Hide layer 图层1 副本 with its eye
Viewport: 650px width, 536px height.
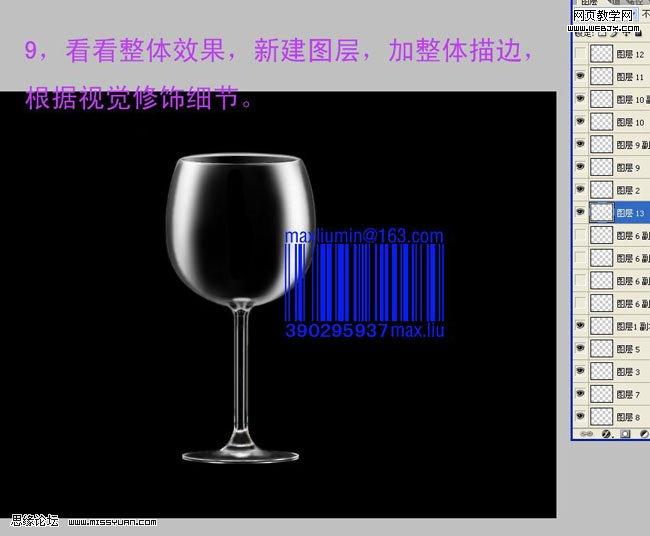580,325
